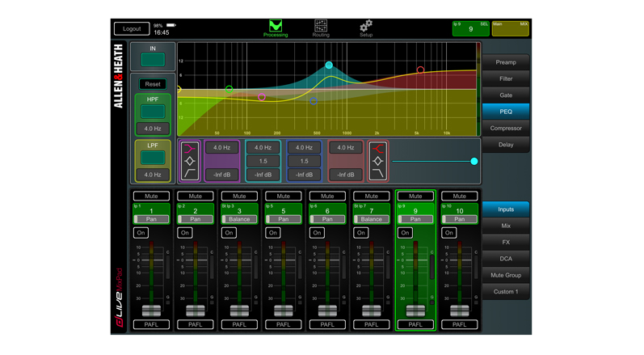This screenshot has width=644, height=355.
Task: Edit the red band frequency field
Action: tap(346, 147)
